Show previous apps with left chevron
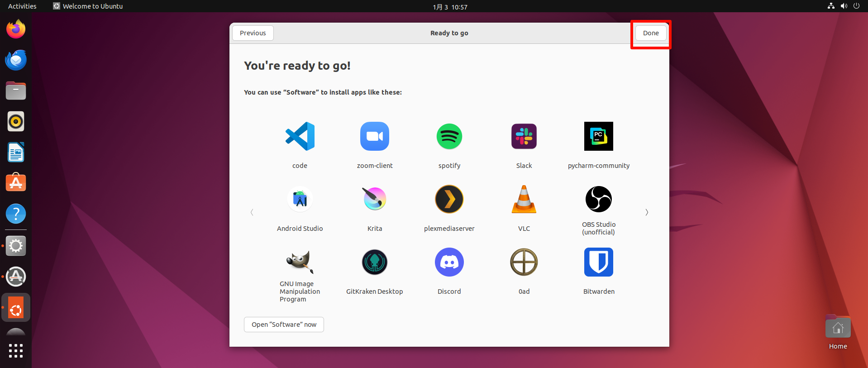868x368 pixels. tap(252, 212)
